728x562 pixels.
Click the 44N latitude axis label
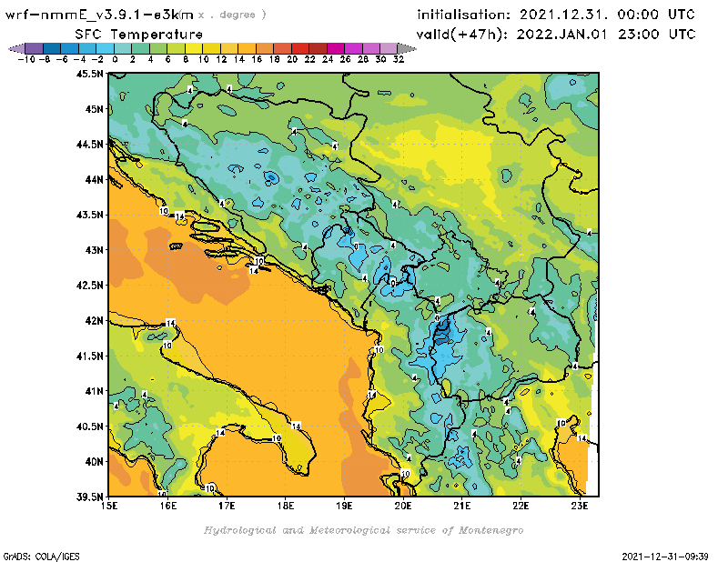95,179
